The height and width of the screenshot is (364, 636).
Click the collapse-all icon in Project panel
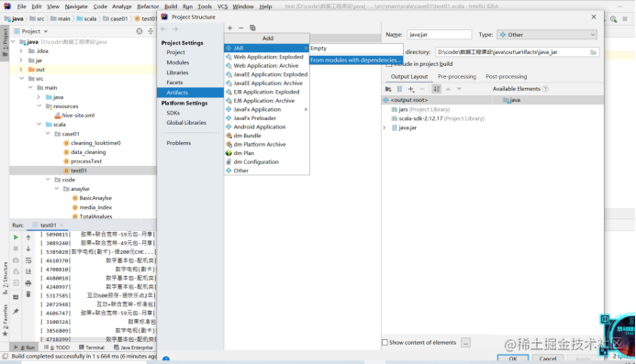(151, 31)
